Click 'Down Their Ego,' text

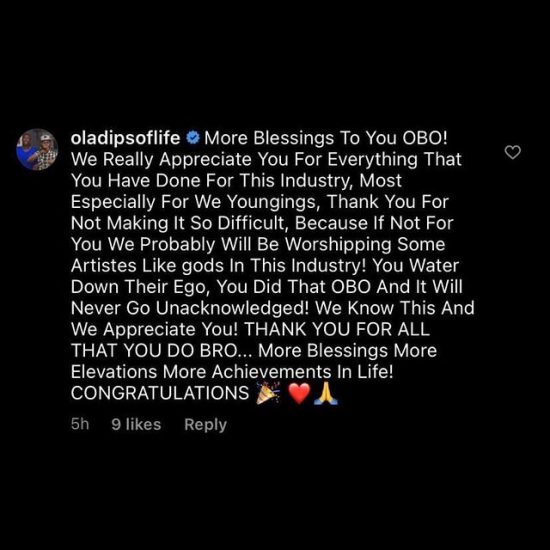[140, 287]
